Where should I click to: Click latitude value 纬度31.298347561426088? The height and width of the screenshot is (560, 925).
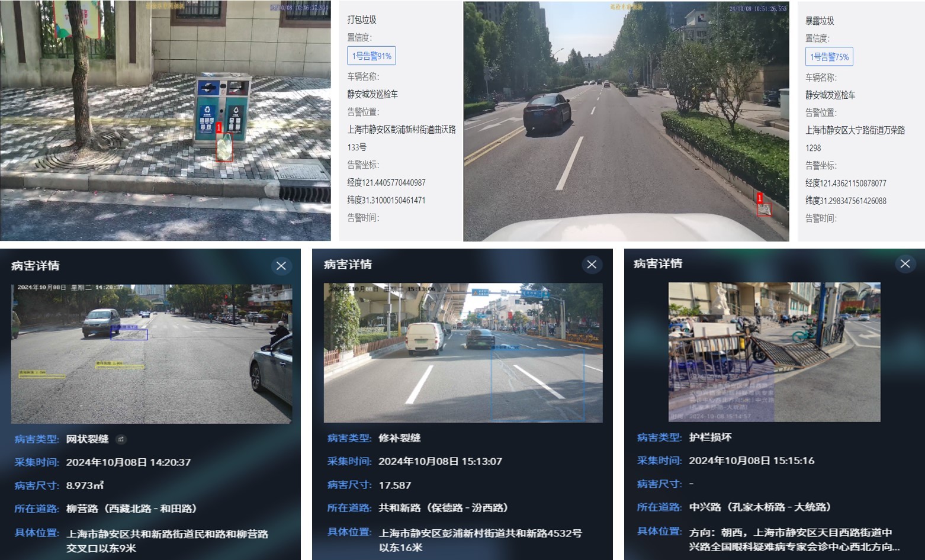(x=846, y=201)
